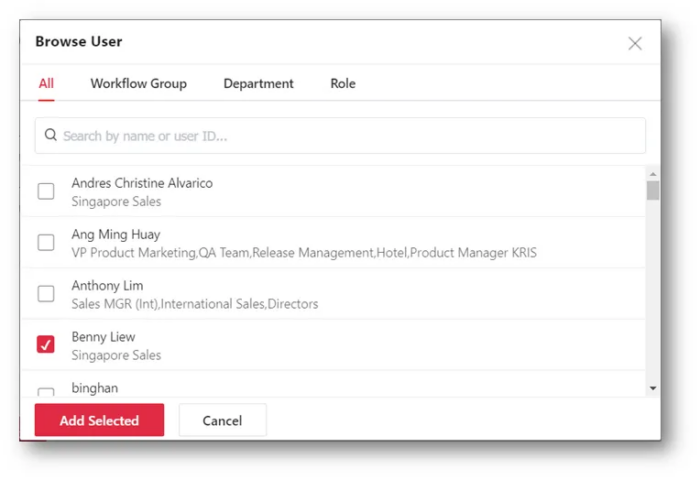Switch to the All tab
Screen dimensions: 700x480
click(x=46, y=83)
